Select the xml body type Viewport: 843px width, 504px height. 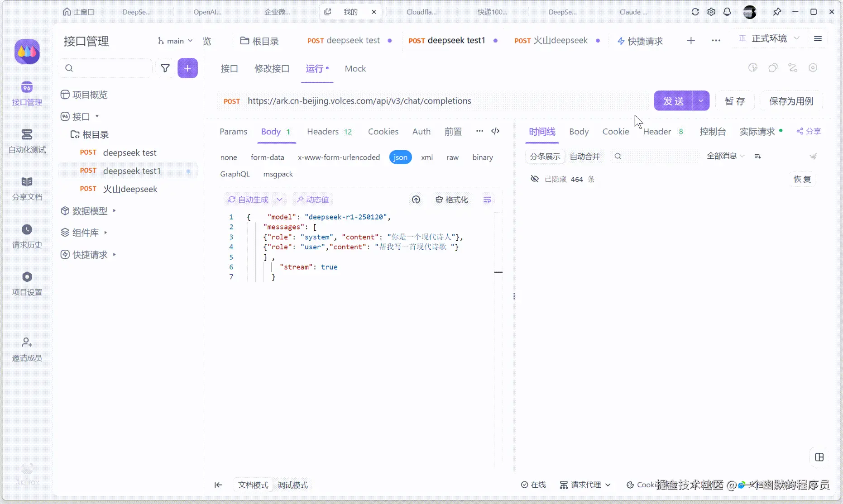point(427,157)
